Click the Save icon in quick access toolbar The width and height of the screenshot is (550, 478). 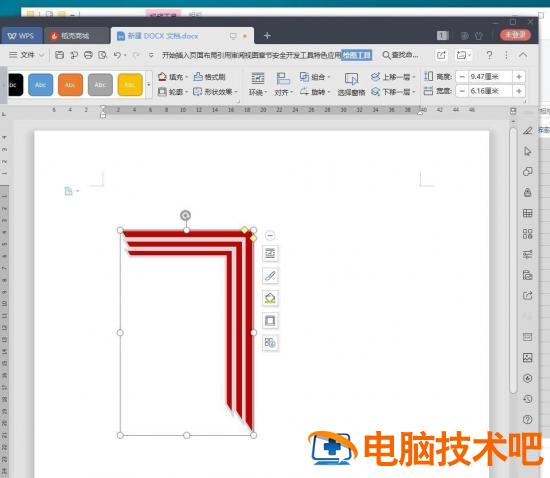(60, 55)
